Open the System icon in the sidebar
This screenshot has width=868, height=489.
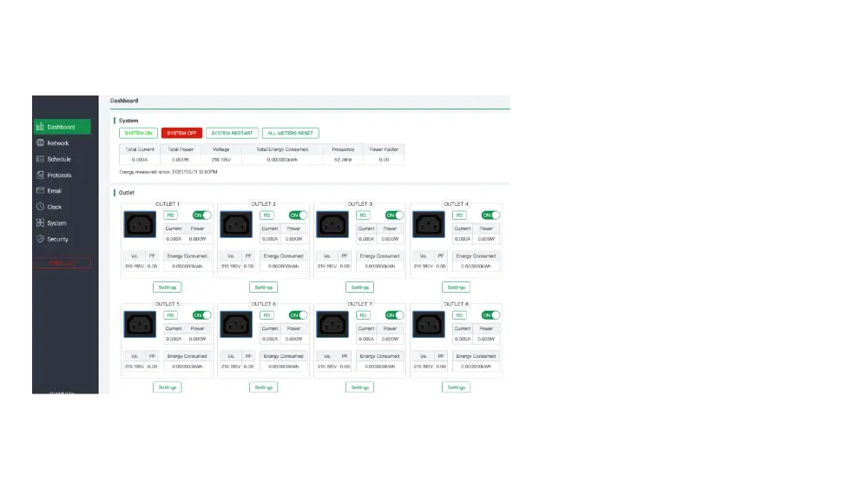[x=41, y=222]
